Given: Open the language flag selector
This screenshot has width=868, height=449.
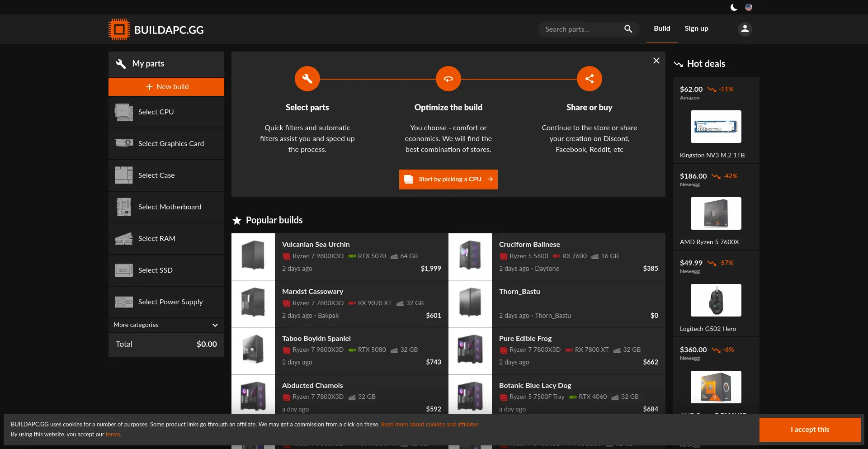Looking at the screenshot, I should point(749,7).
